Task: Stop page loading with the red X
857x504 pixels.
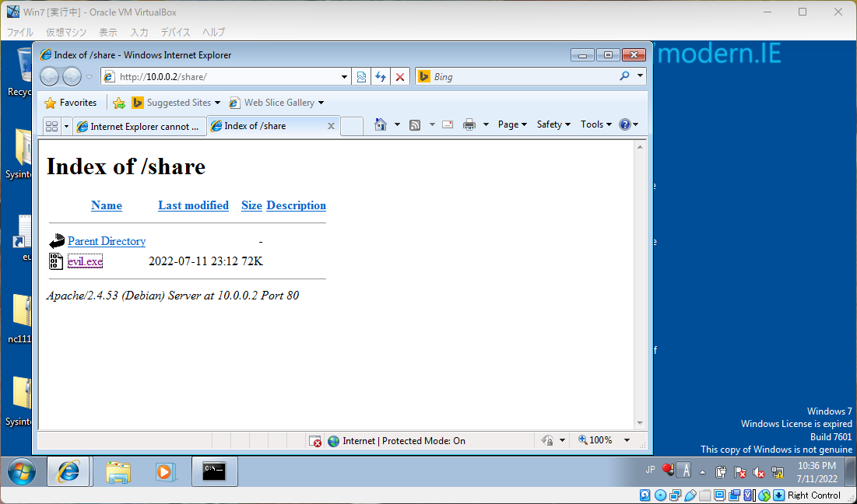Action: (x=399, y=77)
